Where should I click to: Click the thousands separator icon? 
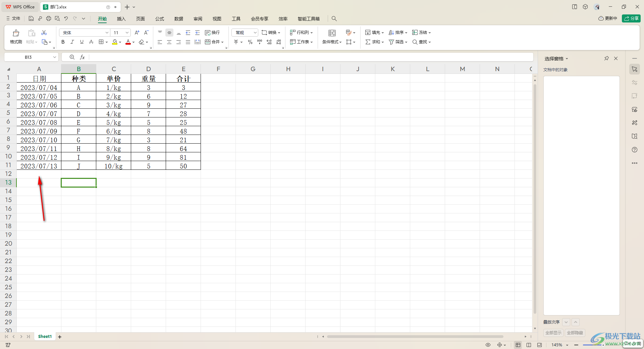[x=260, y=42]
